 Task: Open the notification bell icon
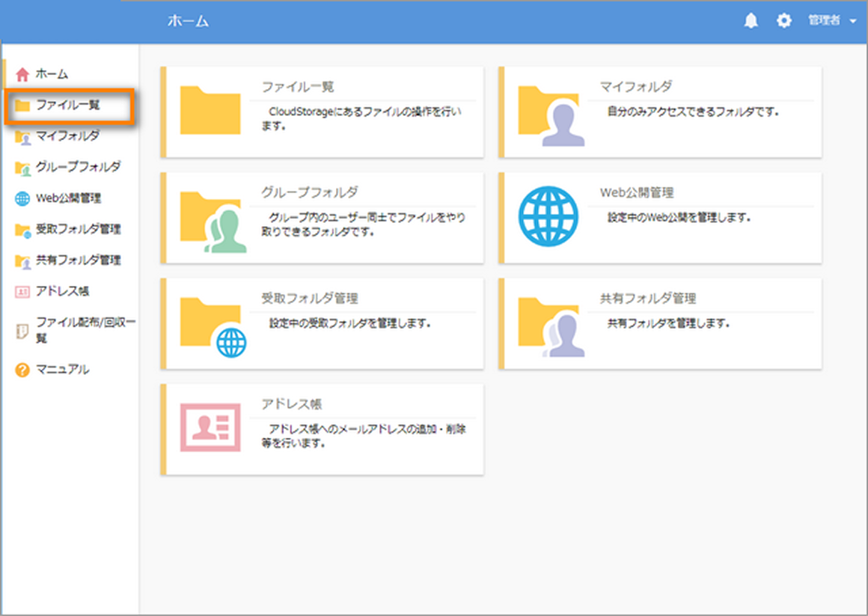751,21
